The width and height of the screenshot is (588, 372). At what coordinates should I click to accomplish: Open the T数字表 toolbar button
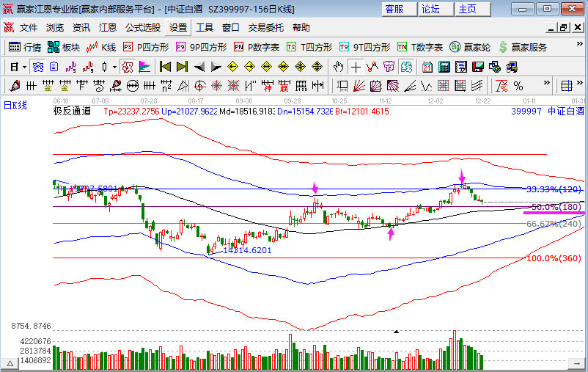pos(419,47)
